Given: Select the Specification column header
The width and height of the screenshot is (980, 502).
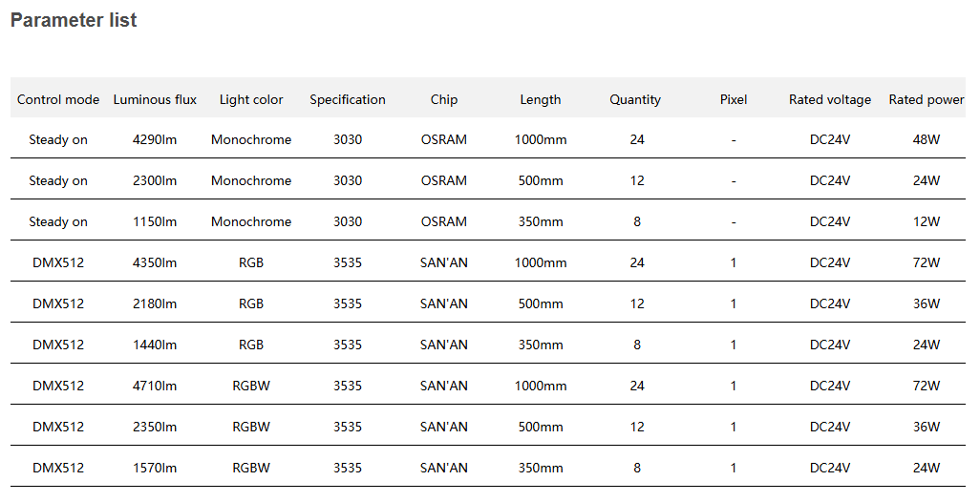Looking at the screenshot, I should click(x=348, y=99).
